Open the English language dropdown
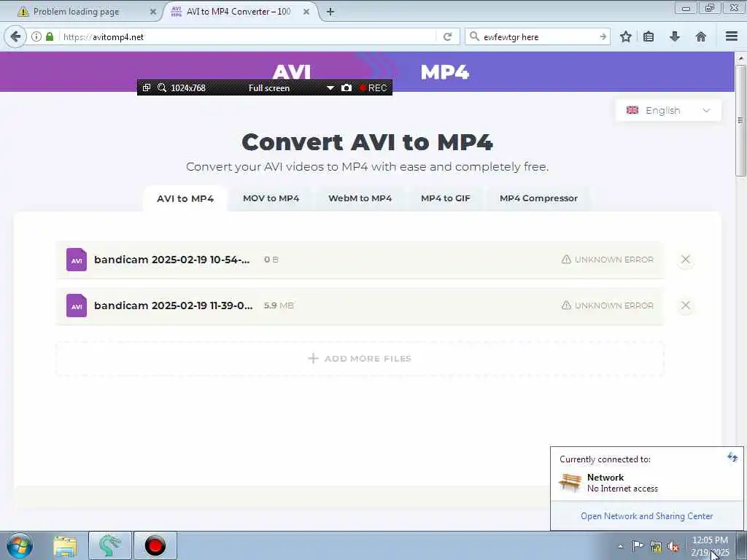747x560 pixels. 668,111
